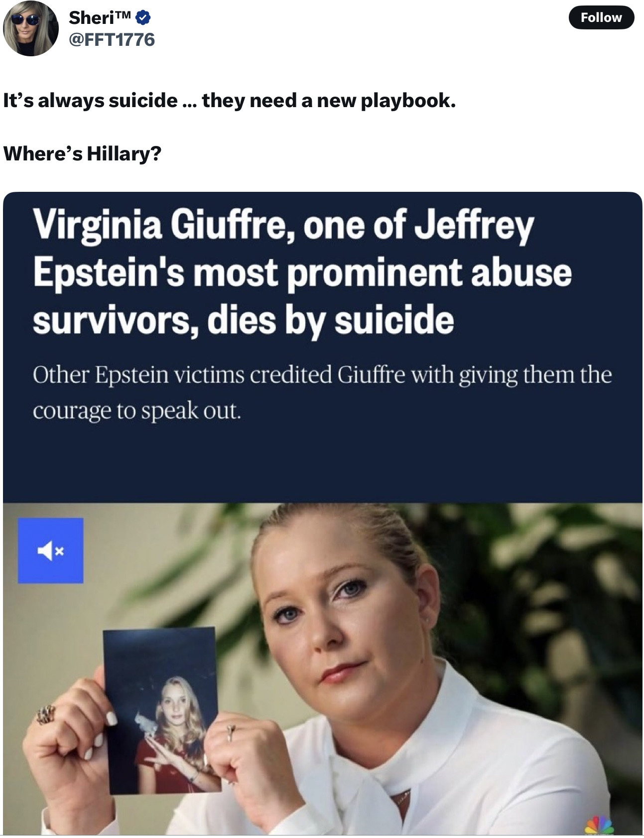Click the blue verified badge icon

tap(142, 18)
